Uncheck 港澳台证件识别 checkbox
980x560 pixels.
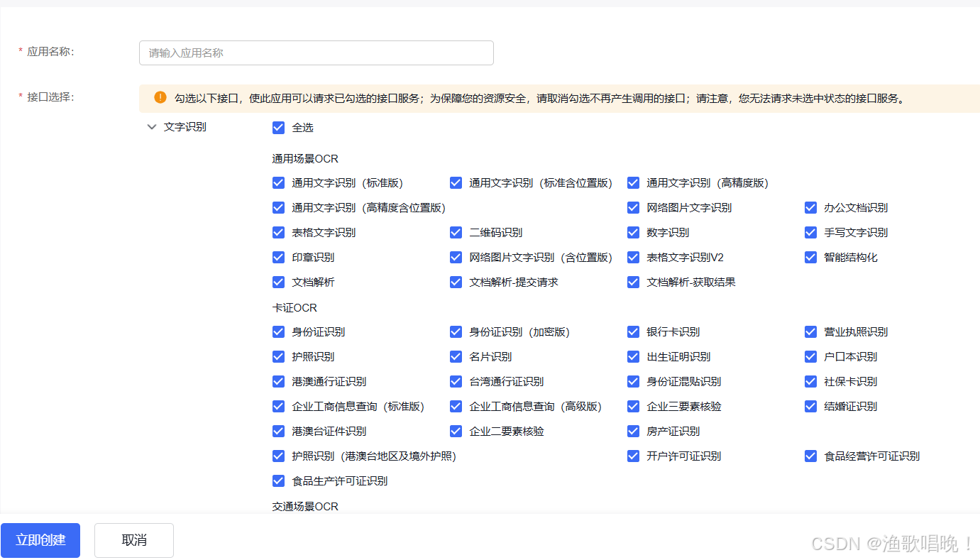pos(278,431)
